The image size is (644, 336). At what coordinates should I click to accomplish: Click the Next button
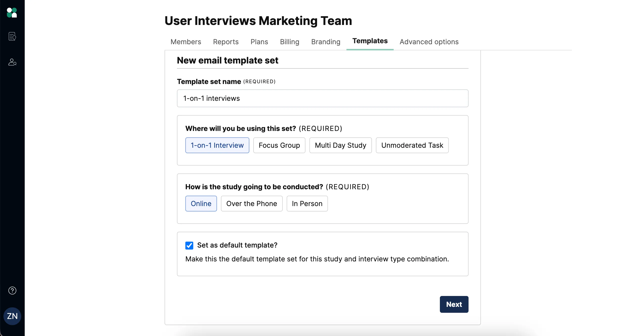point(454,304)
